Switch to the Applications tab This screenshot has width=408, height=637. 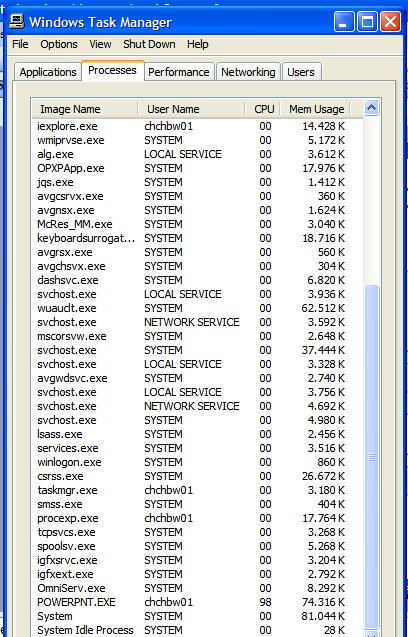[x=48, y=72]
